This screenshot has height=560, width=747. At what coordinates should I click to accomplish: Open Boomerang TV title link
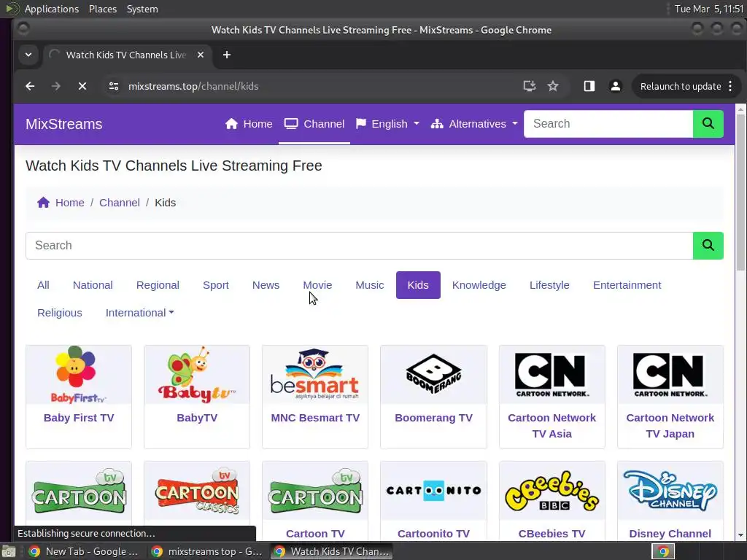click(x=433, y=418)
